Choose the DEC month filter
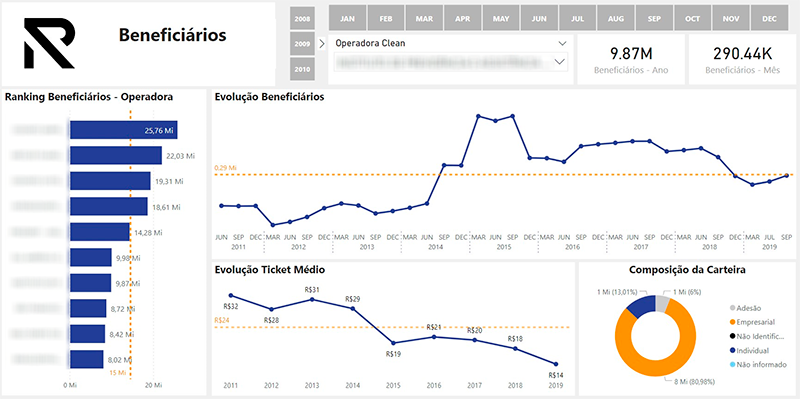The image size is (800, 399). (769, 18)
